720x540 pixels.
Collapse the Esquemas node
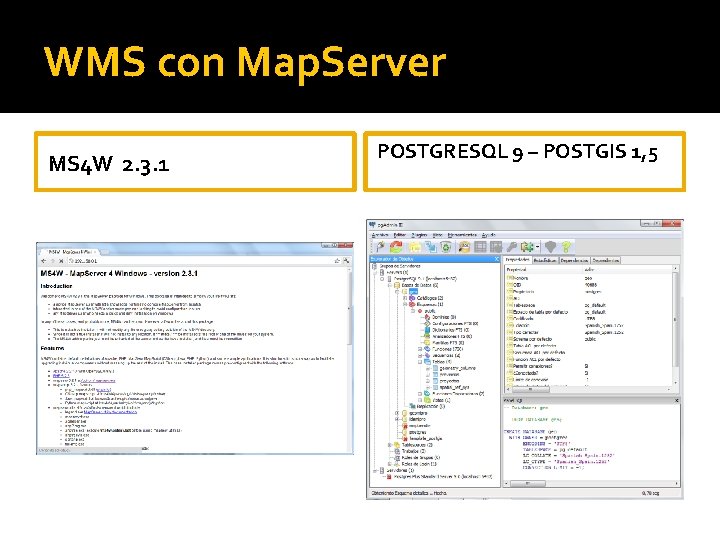point(405,304)
